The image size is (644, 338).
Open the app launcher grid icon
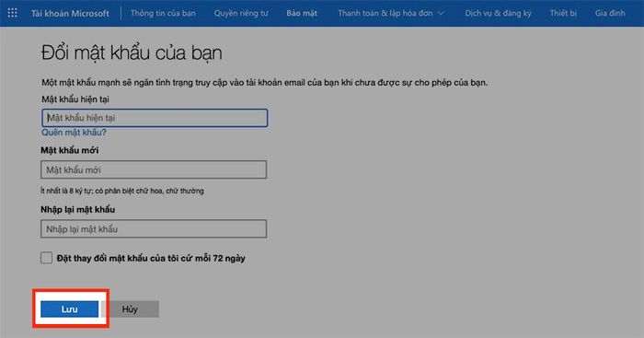pos(12,13)
